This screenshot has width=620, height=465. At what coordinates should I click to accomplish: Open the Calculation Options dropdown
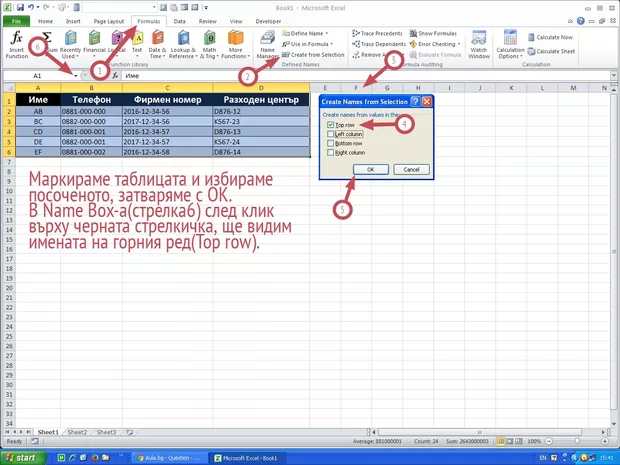pyautogui.click(x=510, y=44)
